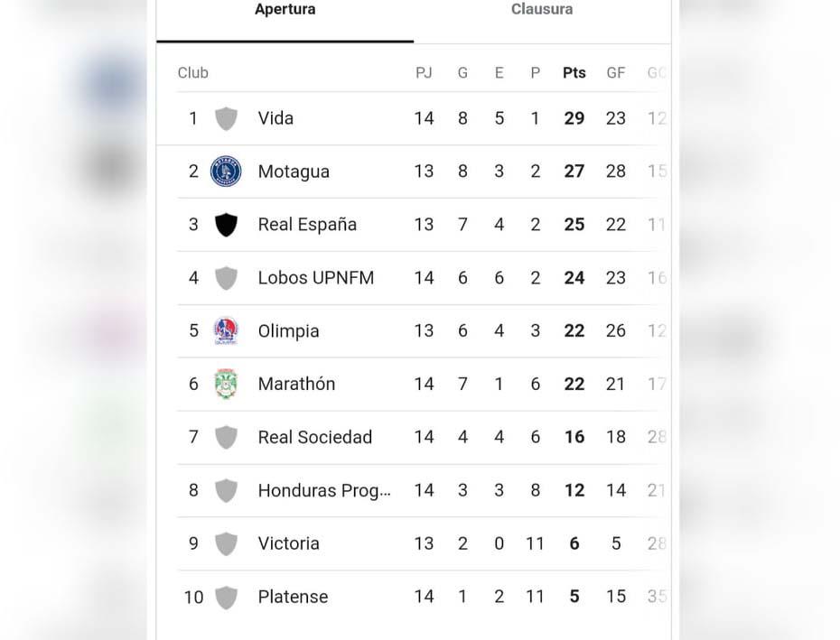
Task: Click the Real España shield logo
Action: pos(225,225)
